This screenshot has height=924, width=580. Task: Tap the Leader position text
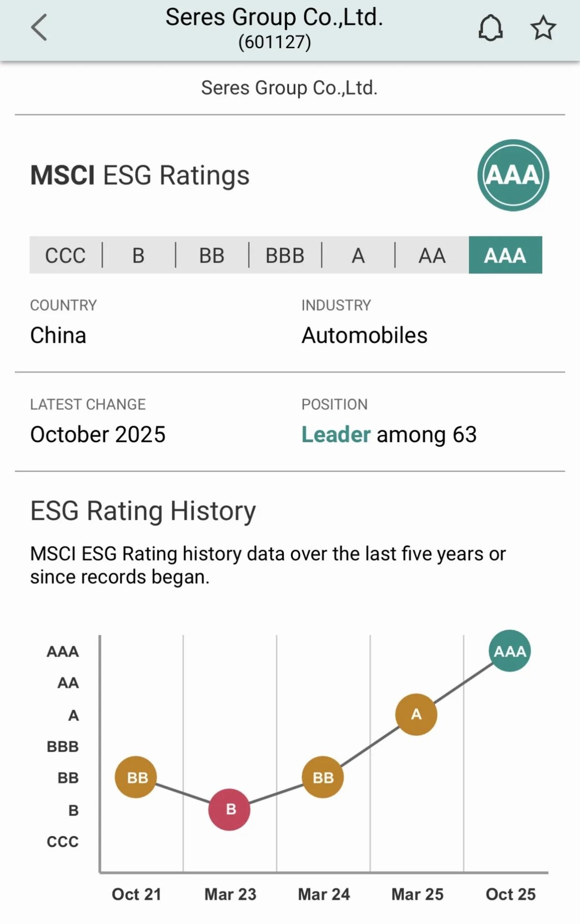click(x=336, y=434)
